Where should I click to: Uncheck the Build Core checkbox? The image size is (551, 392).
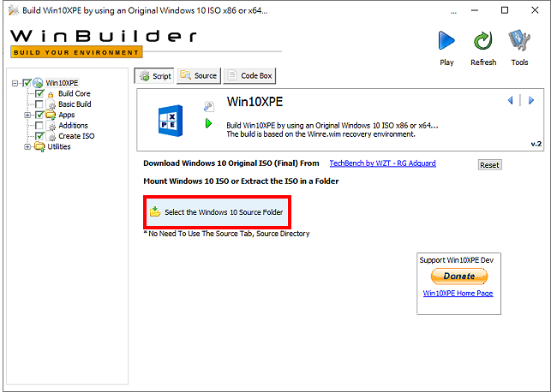pyautogui.click(x=39, y=93)
